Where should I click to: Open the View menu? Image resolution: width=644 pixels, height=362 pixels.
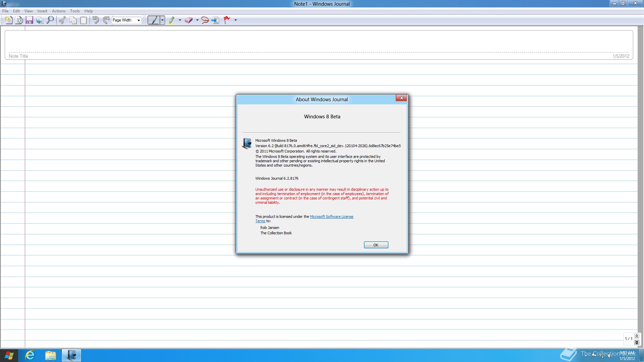coord(29,11)
